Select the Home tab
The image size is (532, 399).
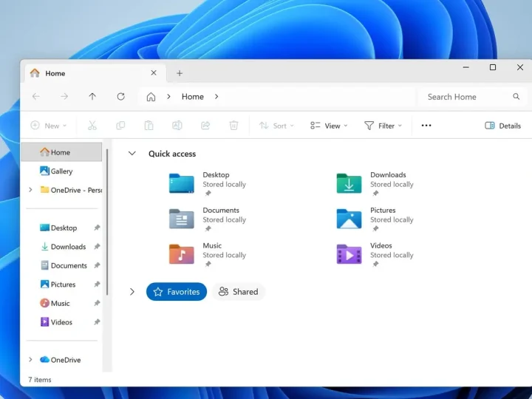pyautogui.click(x=95, y=73)
